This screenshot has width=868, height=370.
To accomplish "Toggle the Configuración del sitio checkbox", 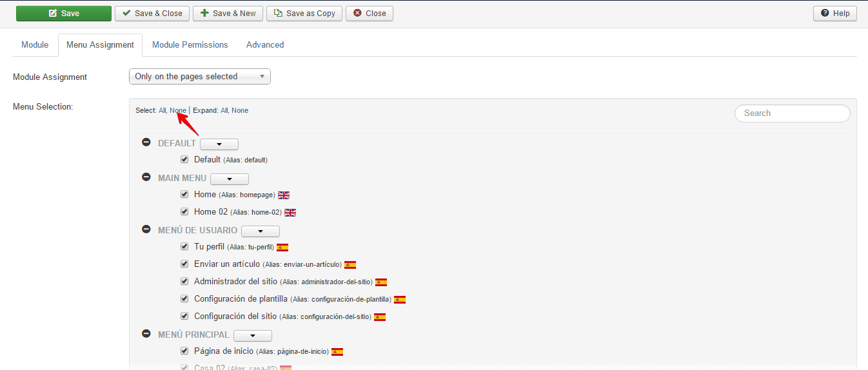I will pos(184,316).
